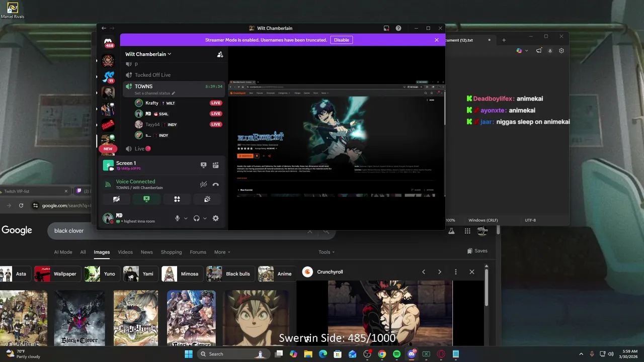
Task: Open Discord help question mark icon
Action: (398, 28)
